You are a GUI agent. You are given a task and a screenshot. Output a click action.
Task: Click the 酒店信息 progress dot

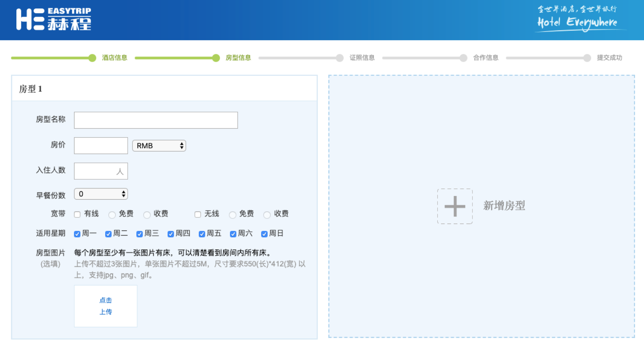coord(92,58)
